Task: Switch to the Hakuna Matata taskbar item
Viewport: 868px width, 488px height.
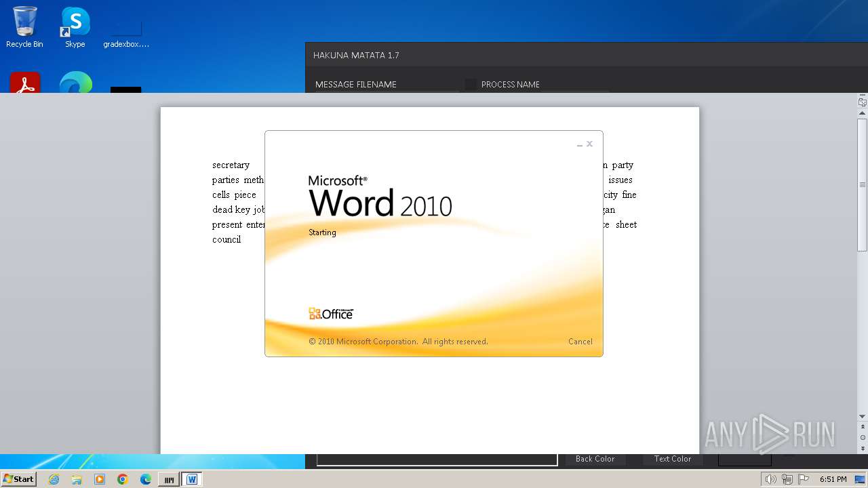Action: pos(169,479)
